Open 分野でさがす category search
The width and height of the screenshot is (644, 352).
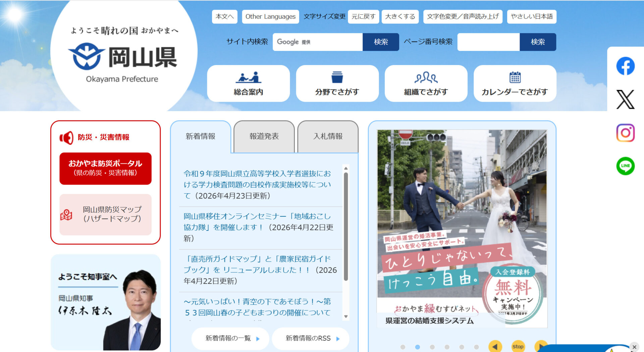pyautogui.click(x=337, y=83)
